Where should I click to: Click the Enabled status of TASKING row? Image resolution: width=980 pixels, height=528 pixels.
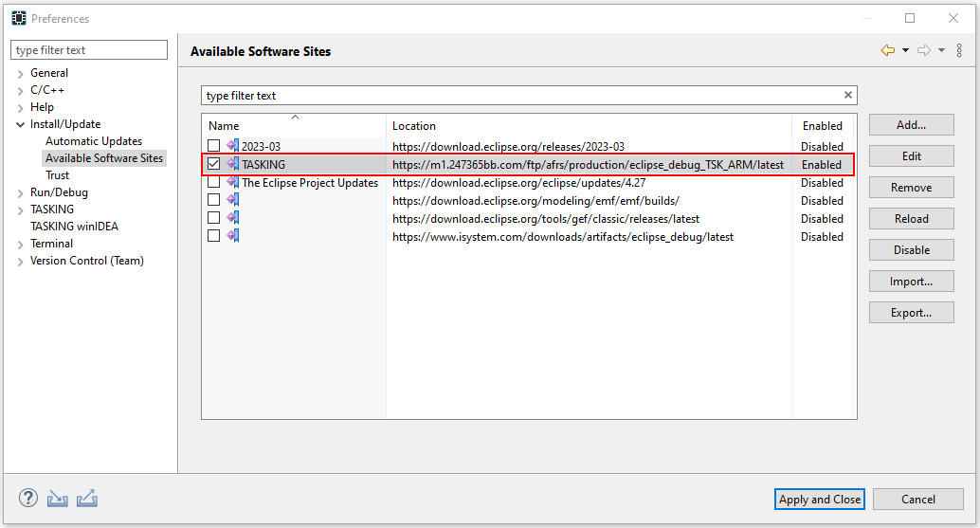[x=822, y=164]
